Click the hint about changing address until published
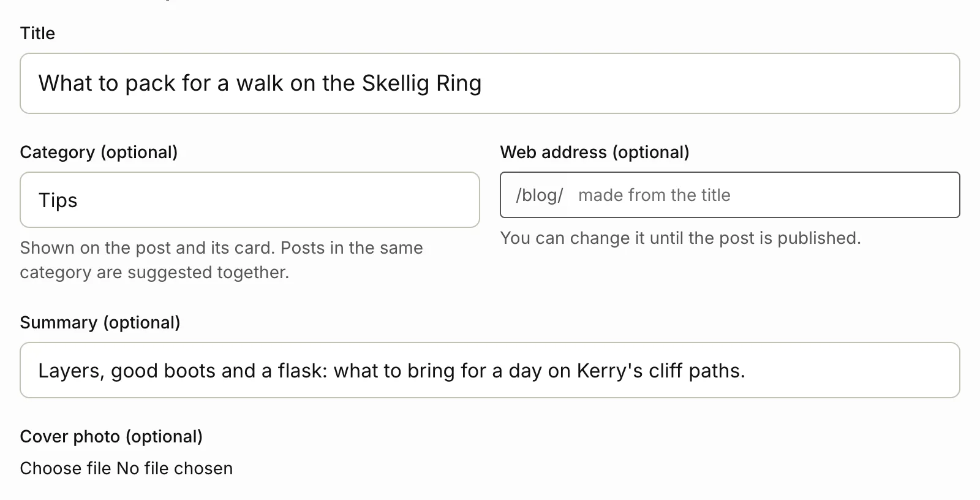Screen dimensions: 980x500 click(680, 238)
